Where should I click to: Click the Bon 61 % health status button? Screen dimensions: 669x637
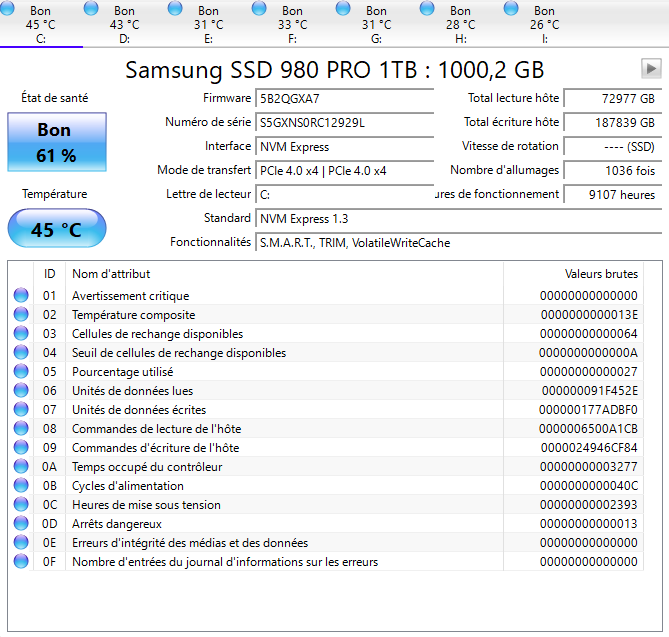click(57, 142)
